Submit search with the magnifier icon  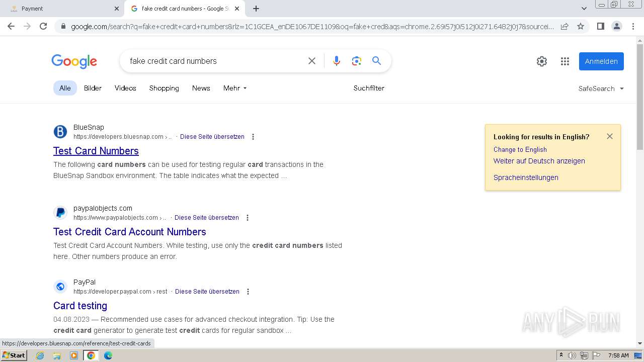(376, 61)
